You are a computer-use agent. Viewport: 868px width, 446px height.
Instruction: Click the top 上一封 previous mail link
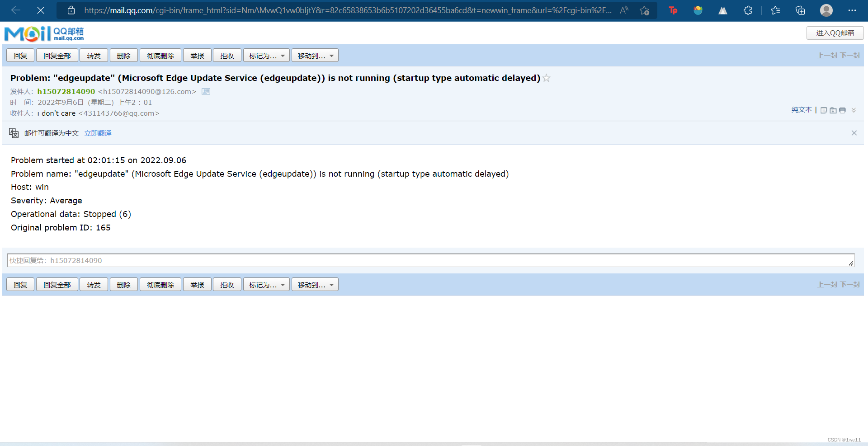[x=827, y=56]
